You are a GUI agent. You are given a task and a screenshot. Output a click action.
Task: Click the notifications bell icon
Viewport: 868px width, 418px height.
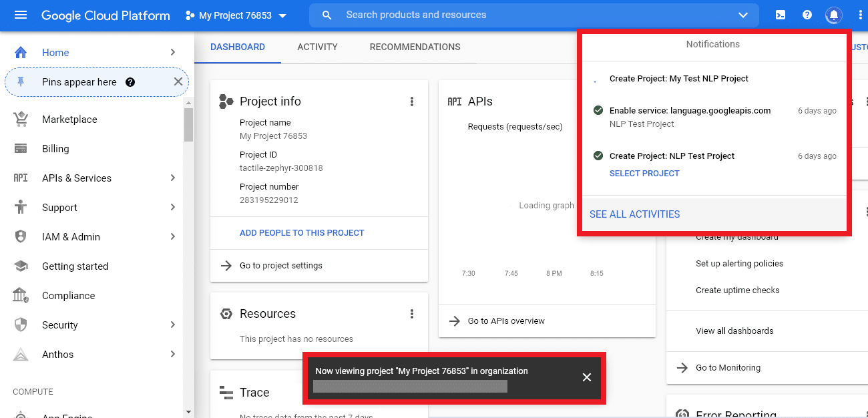[x=833, y=15]
